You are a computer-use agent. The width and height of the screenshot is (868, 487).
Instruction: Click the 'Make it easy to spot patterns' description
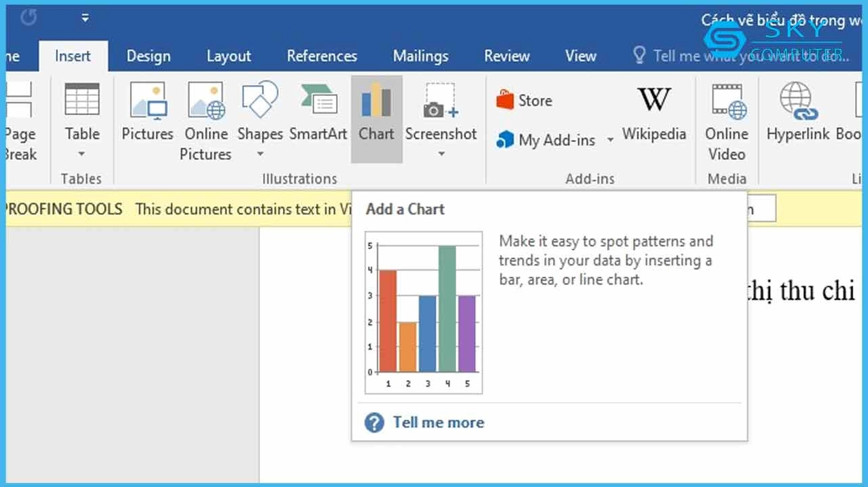[605, 260]
